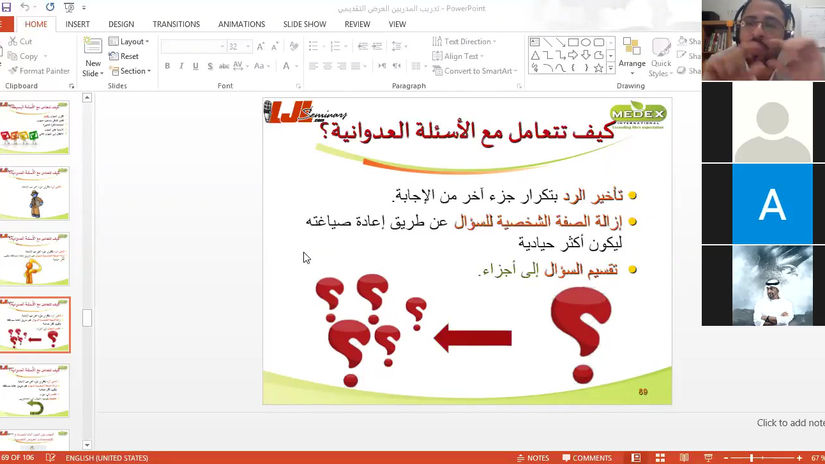Click the Undo arrow icon

coord(25,7)
